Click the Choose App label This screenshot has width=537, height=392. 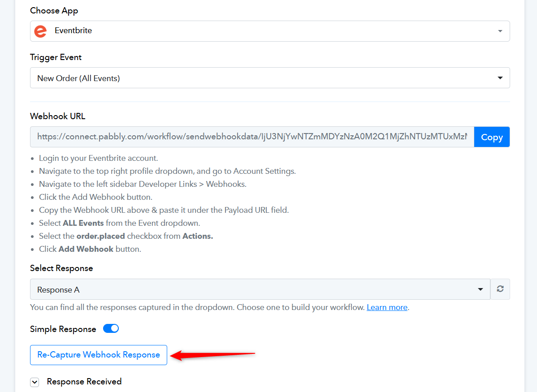(x=54, y=11)
